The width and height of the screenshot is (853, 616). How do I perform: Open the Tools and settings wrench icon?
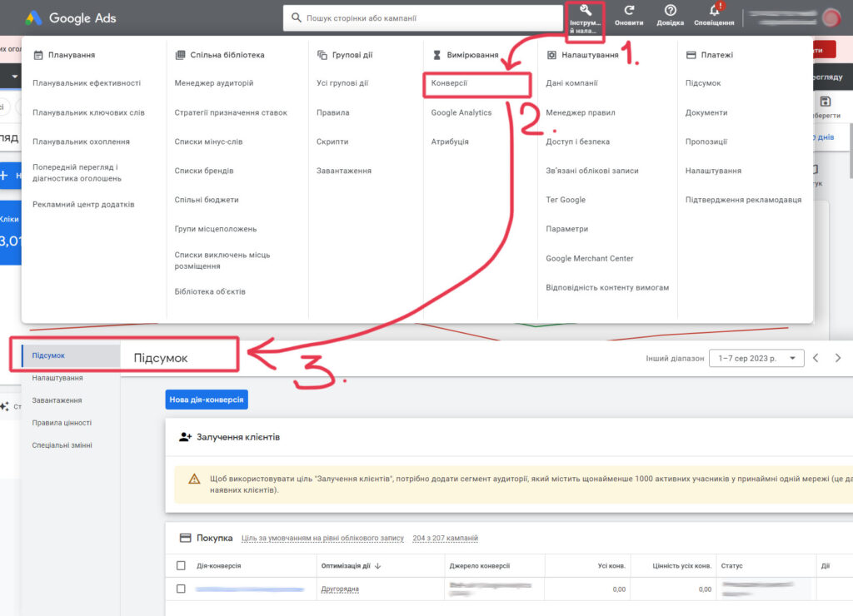(x=586, y=11)
